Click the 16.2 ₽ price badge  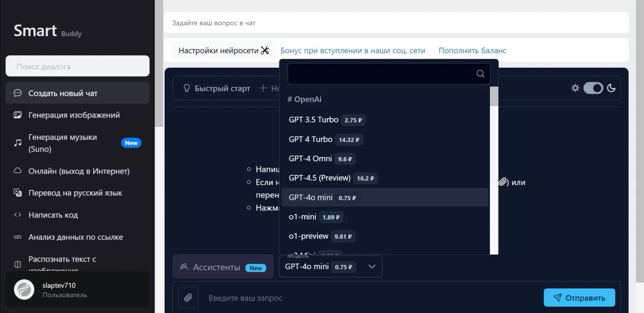pos(365,178)
